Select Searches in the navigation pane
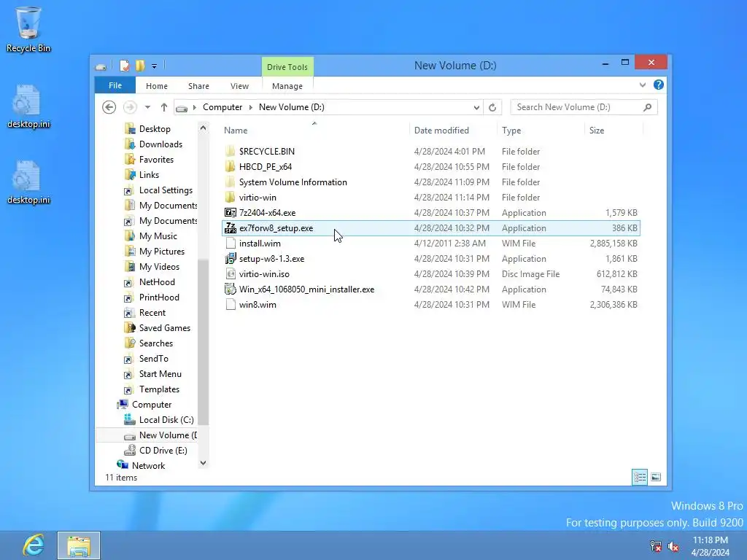 pyautogui.click(x=156, y=343)
